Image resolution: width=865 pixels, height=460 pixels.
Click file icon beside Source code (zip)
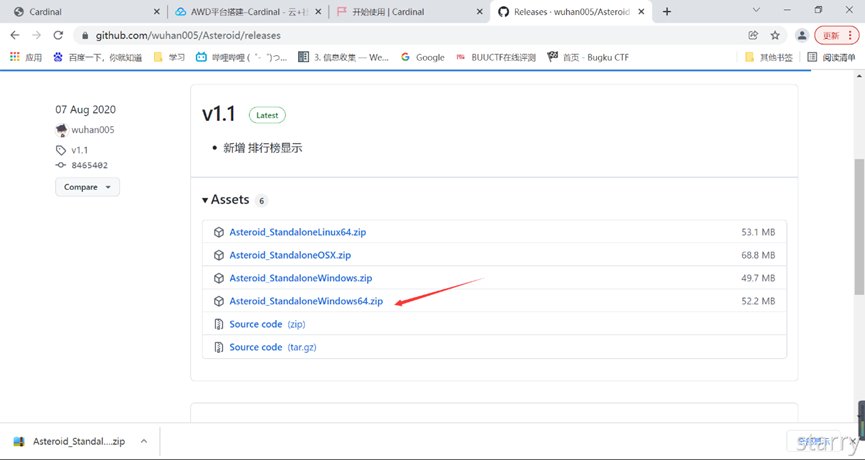coord(219,324)
